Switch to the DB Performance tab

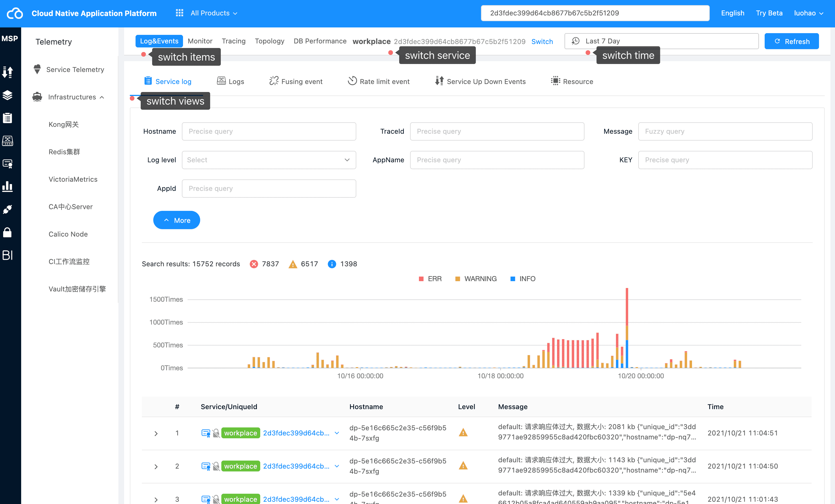coord(320,41)
